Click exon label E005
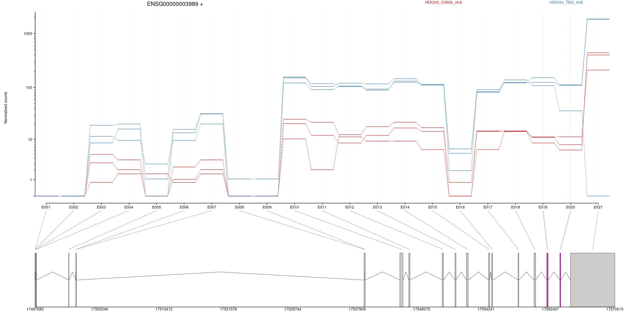This screenshot has height=322, width=644. (156, 207)
